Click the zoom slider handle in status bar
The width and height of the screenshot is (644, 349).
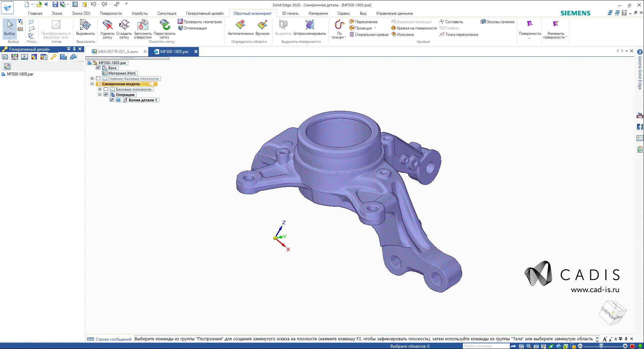(601, 346)
